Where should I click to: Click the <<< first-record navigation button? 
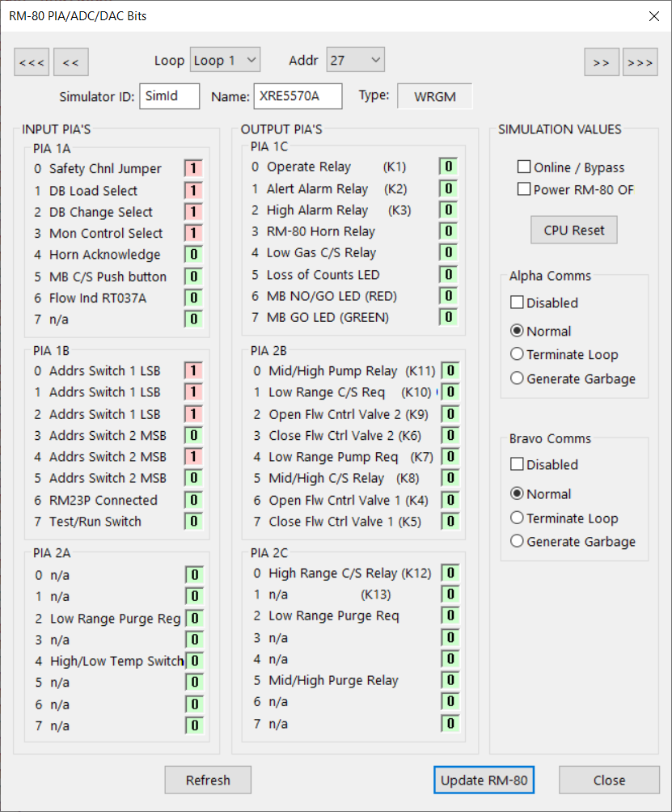32,62
